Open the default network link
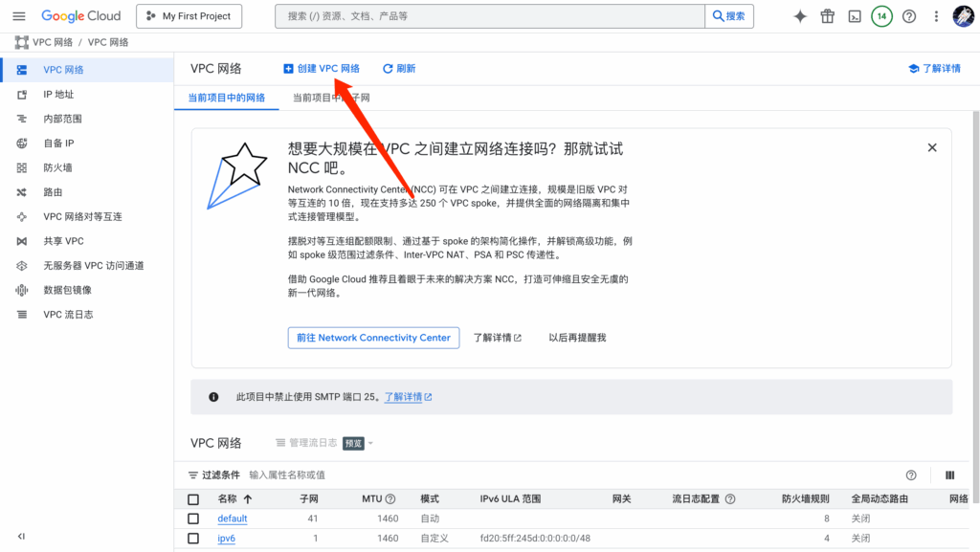 [x=232, y=519]
